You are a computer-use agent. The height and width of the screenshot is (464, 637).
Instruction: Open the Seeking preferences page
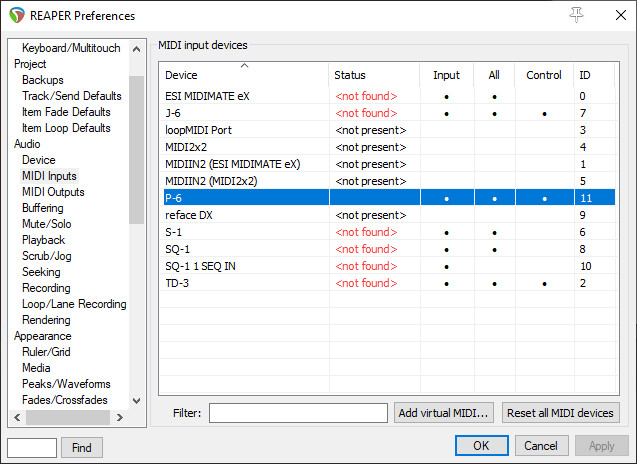41,272
